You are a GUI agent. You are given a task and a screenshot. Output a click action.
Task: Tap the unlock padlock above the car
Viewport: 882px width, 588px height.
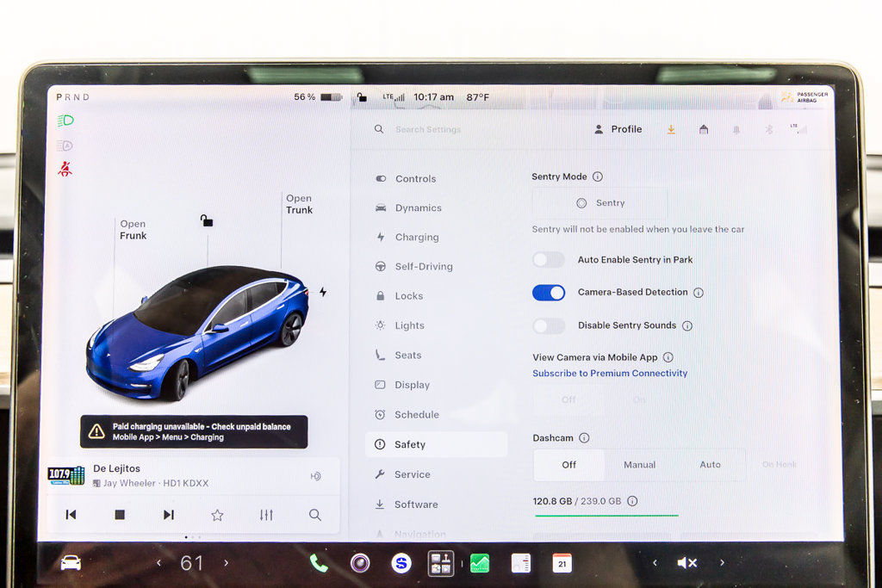coord(207,220)
